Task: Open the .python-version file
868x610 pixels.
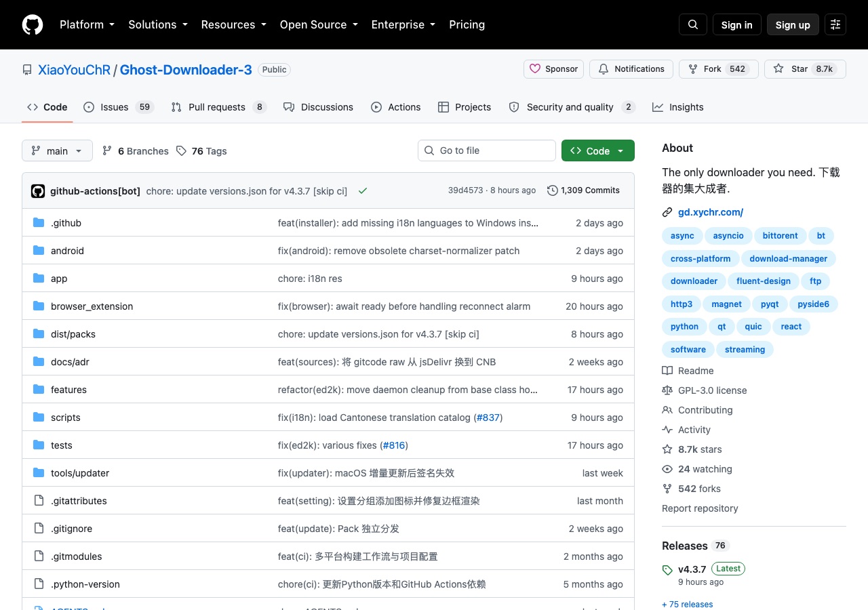Action: point(85,584)
